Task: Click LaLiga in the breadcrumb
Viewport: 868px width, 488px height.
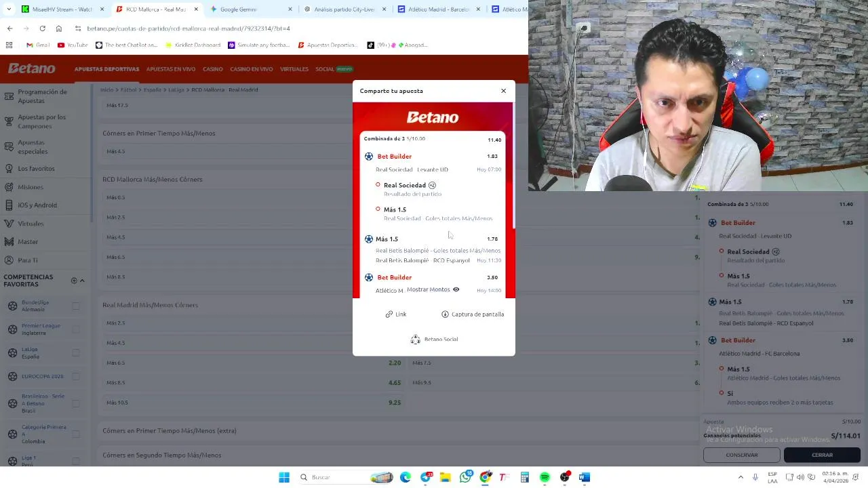Action: [x=176, y=89]
